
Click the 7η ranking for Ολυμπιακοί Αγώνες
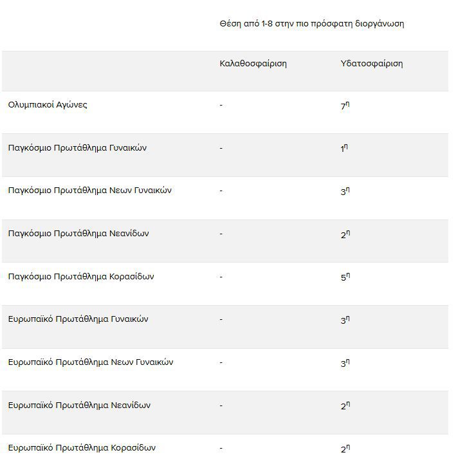pyautogui.click(x=345, y=106)
